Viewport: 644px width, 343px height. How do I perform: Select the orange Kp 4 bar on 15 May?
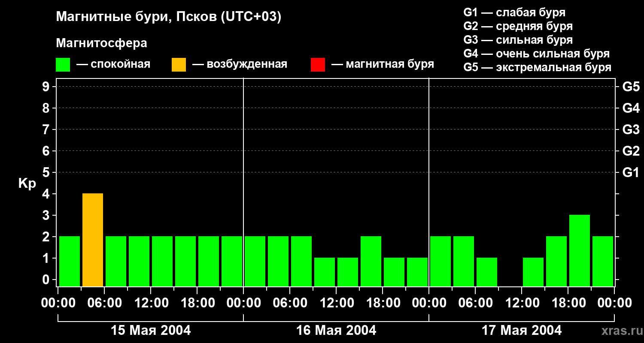pyautogui.click(x=93, y=240)
